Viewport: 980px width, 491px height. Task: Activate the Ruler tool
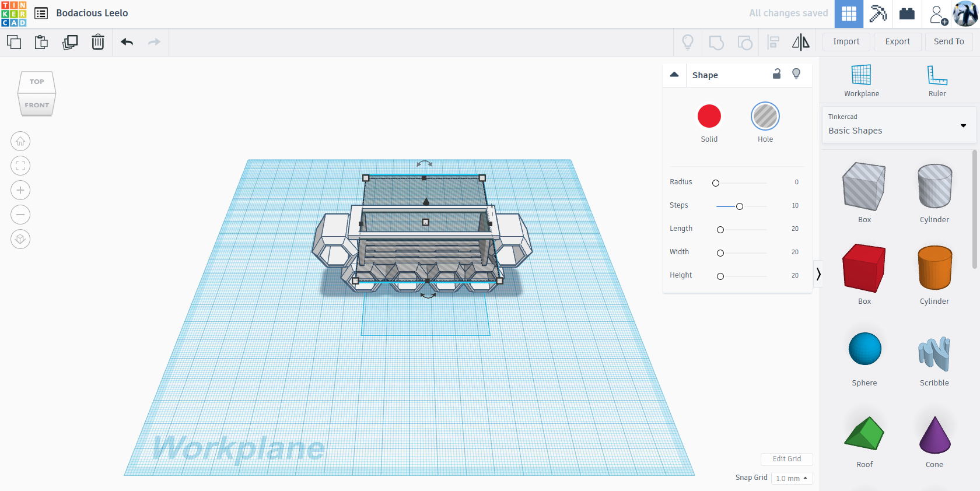(x=937, y=80)
